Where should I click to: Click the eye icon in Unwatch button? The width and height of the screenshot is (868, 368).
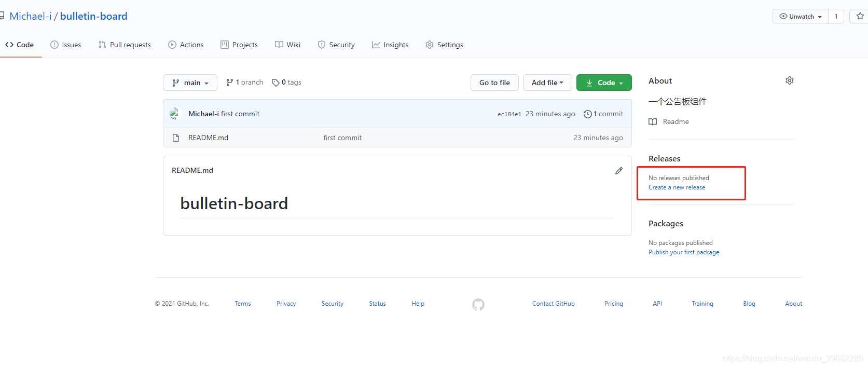tap(783, 16)
